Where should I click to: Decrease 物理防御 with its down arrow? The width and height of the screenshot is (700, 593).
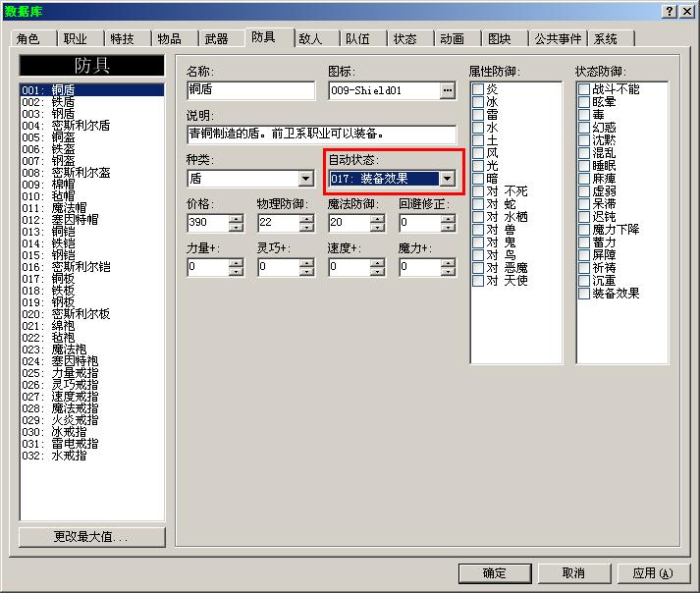click(306, 227)
